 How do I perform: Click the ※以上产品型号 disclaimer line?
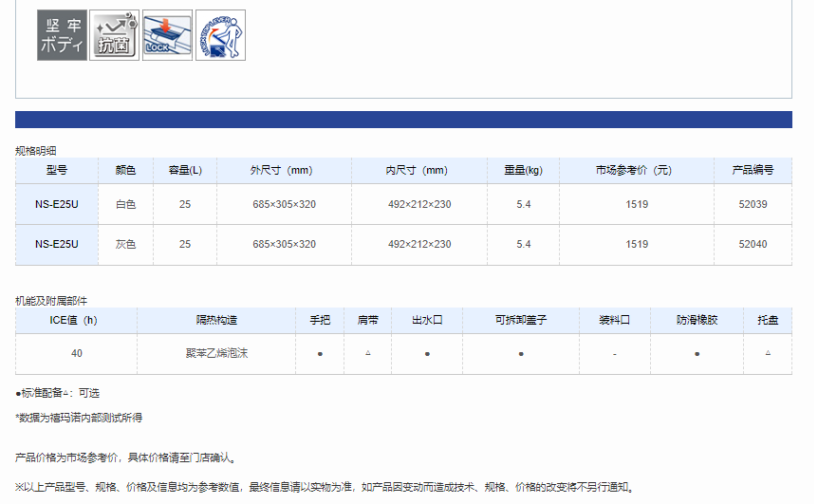[325, 487]
